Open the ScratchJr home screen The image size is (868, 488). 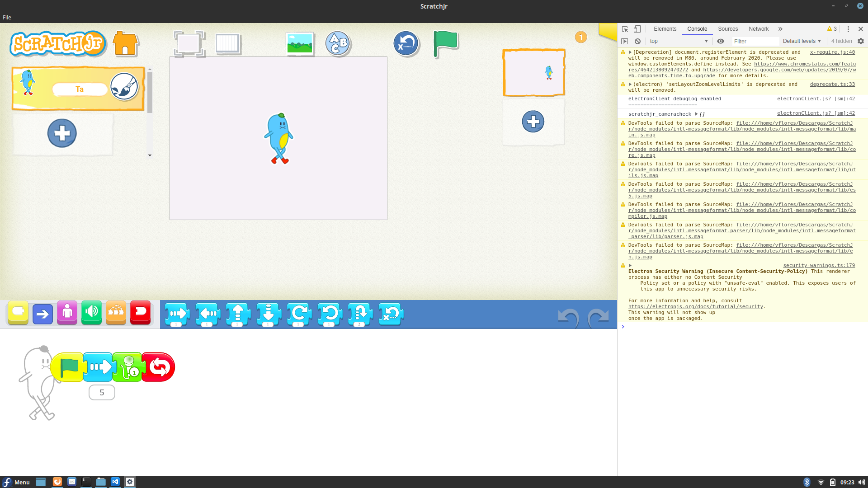(x=125, y=43)
